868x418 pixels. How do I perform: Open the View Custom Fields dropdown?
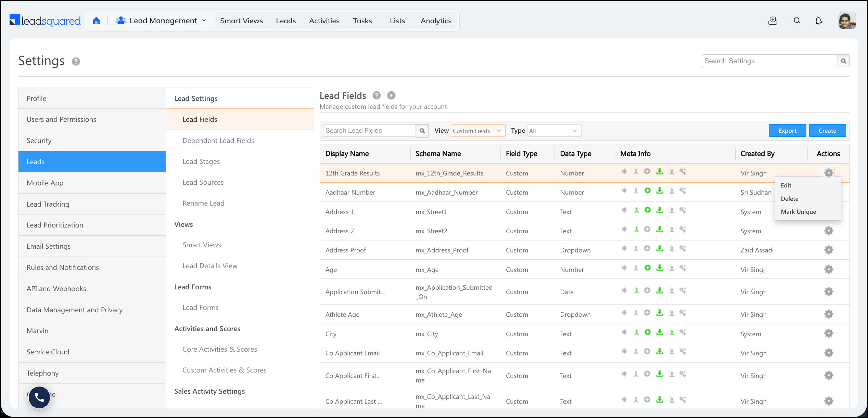(x=478, y=131)
